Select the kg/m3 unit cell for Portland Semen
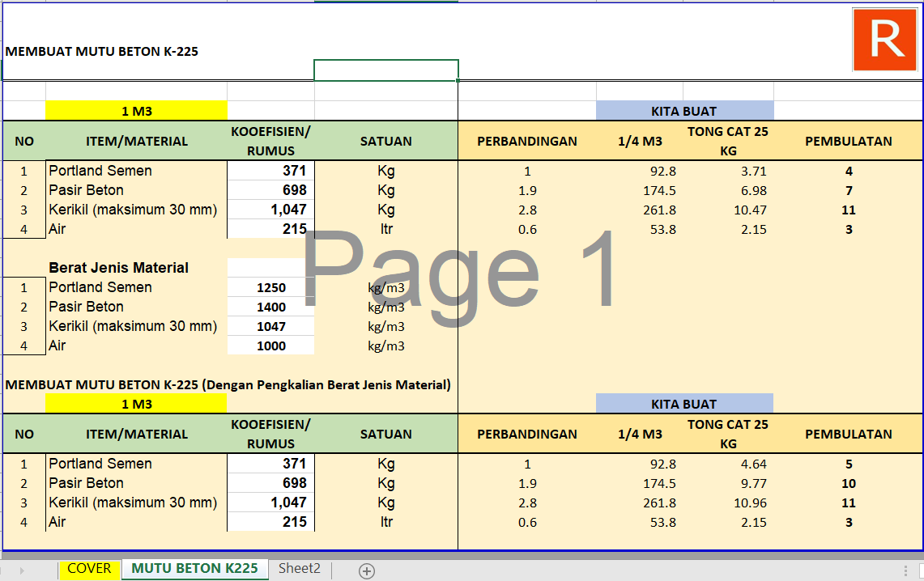This screenshot has width=924, height=581. pyautogui.click(x=386, y=287)
